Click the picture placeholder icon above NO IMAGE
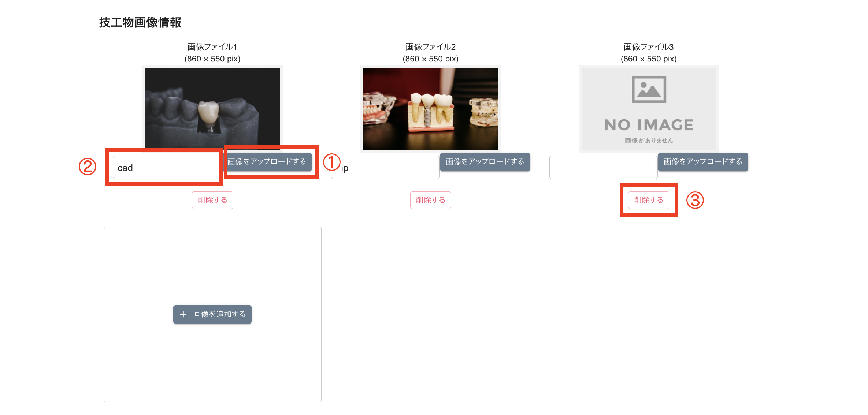 pyautogui.click(x=649, y=89)
